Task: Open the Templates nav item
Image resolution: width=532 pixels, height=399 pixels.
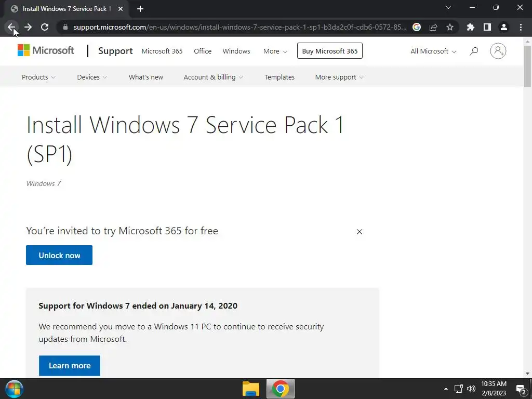Action: point(280,77)
